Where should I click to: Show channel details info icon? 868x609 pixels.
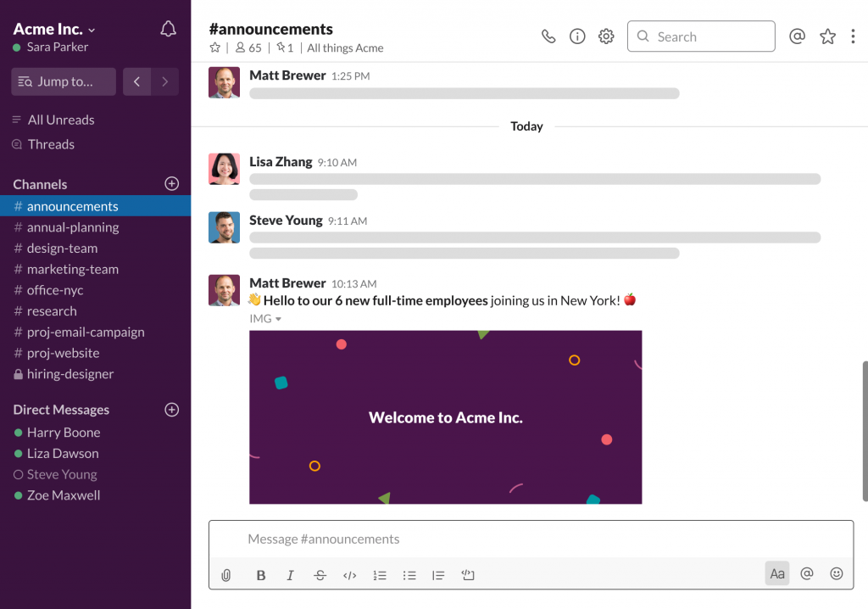click(x=577, y=36)
